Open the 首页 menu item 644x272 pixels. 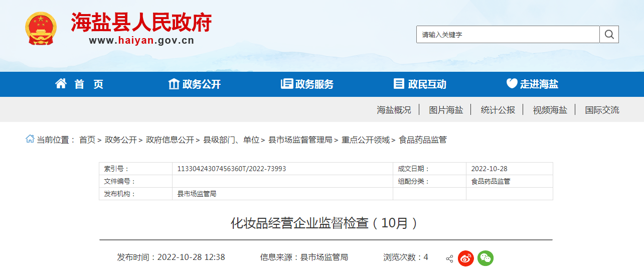pos(89,84)
